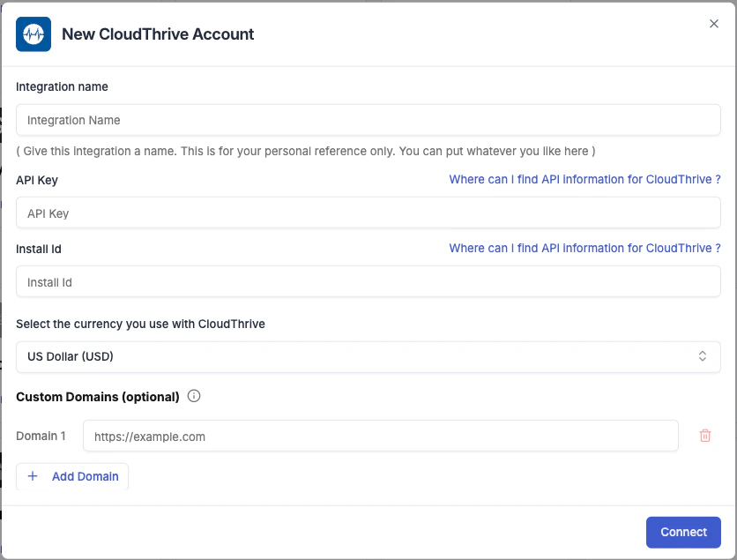Open API info help link beside API Key
Image resolution: width=737 pixels, height=560 pixels.
click(584, 179)
